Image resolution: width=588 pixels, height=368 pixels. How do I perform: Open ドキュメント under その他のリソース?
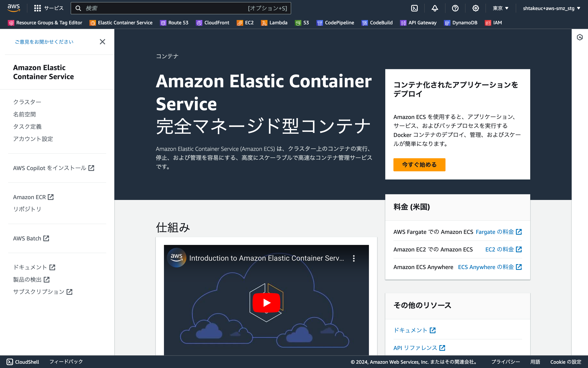pyautogui.click(x=414, y=330)
